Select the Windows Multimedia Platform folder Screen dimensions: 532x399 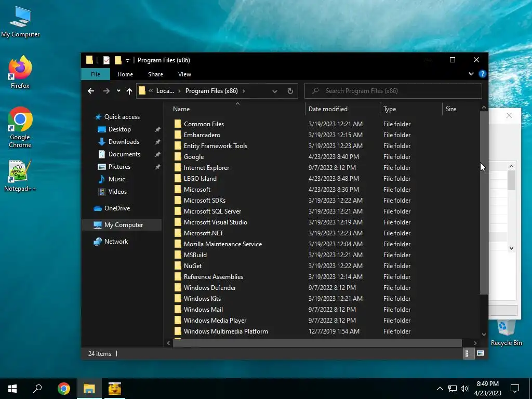(x=225, y=331)
